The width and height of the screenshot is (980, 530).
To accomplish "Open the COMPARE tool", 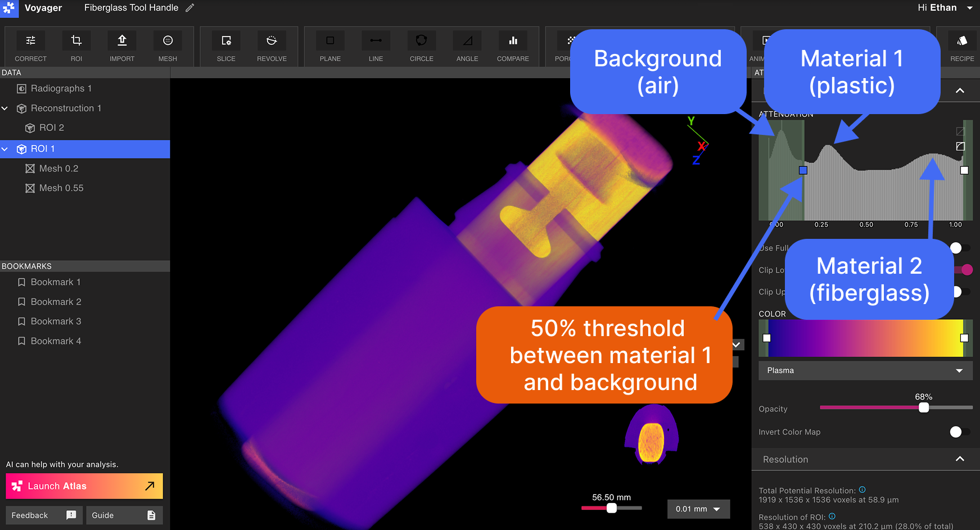I will [x=513, y=47].
